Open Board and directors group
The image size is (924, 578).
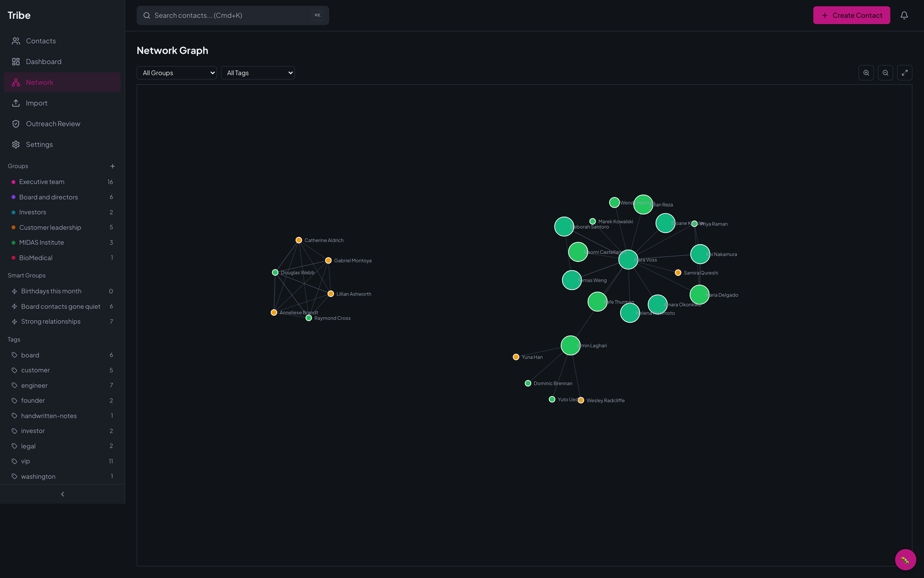tap(63, 197)
